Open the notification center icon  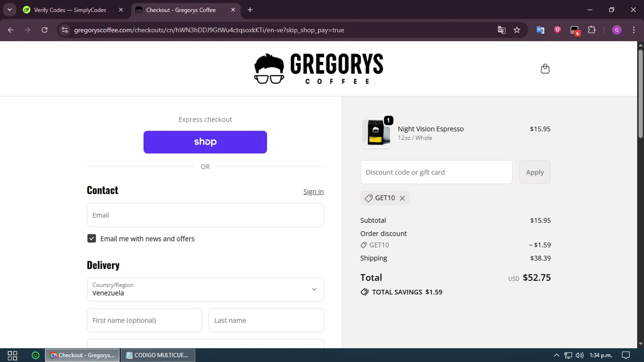click(626, 355)
